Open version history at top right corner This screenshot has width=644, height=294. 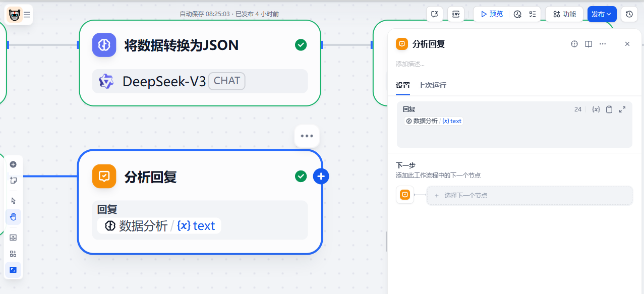(x=629, y=14)
